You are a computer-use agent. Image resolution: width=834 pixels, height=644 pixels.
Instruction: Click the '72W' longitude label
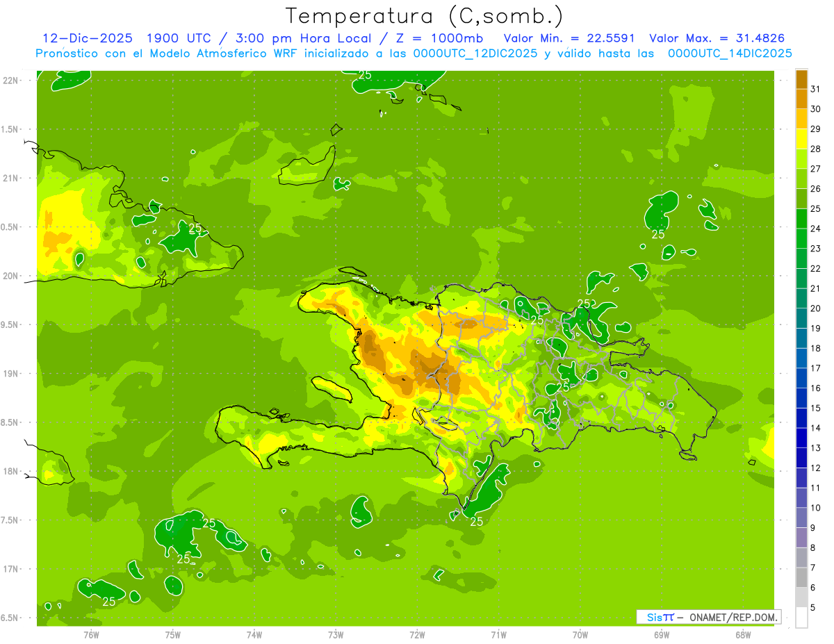(417, 634)
